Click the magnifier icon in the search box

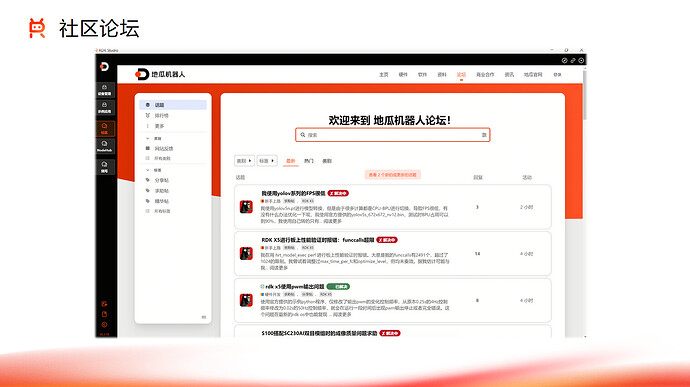tap(303, 135)
